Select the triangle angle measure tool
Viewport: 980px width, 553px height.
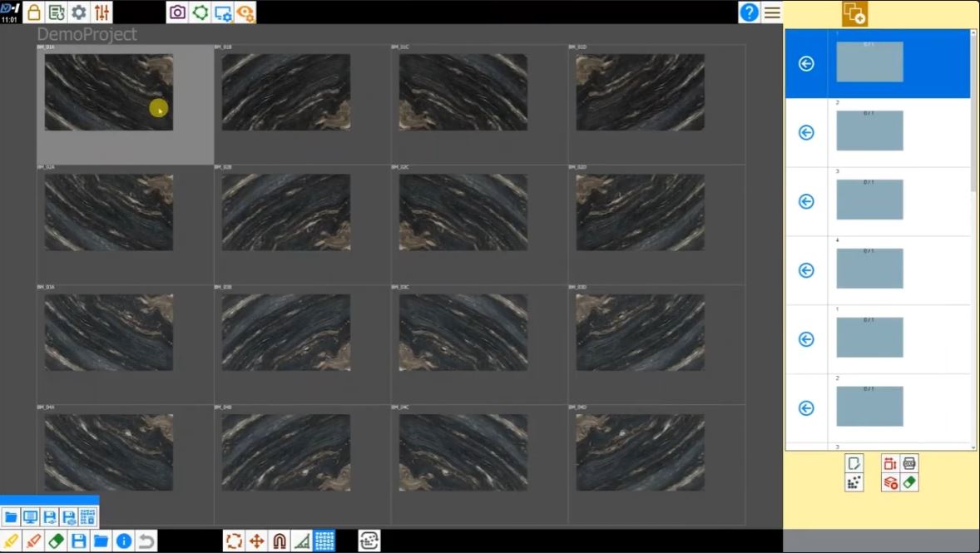click(x=302, y=541)
